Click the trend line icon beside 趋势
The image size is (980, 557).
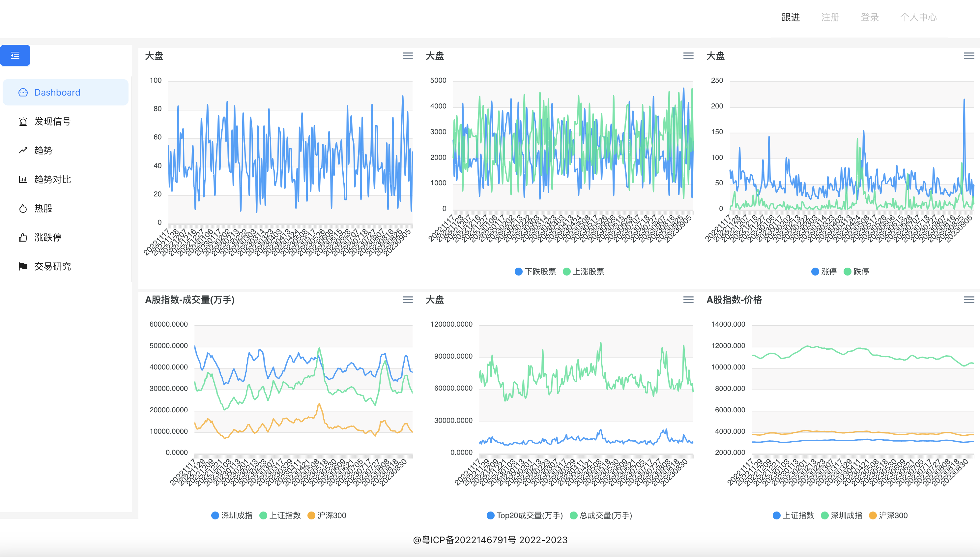tap(23, 150)
